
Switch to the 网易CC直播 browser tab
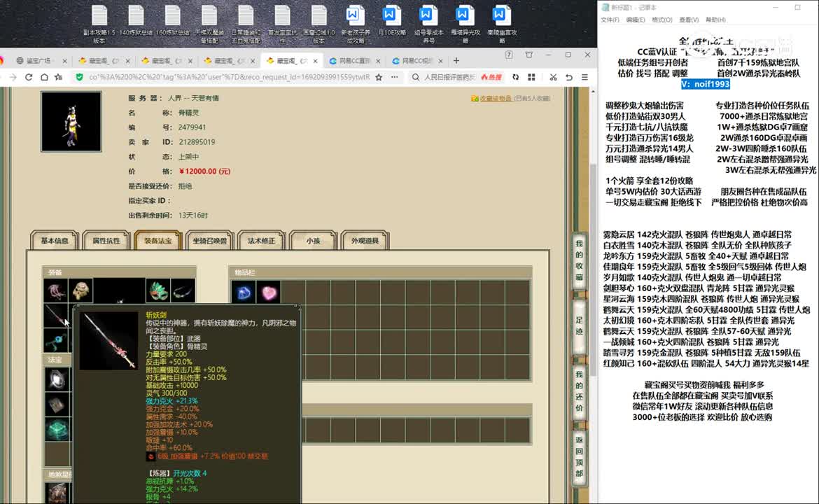click(353, 61)
